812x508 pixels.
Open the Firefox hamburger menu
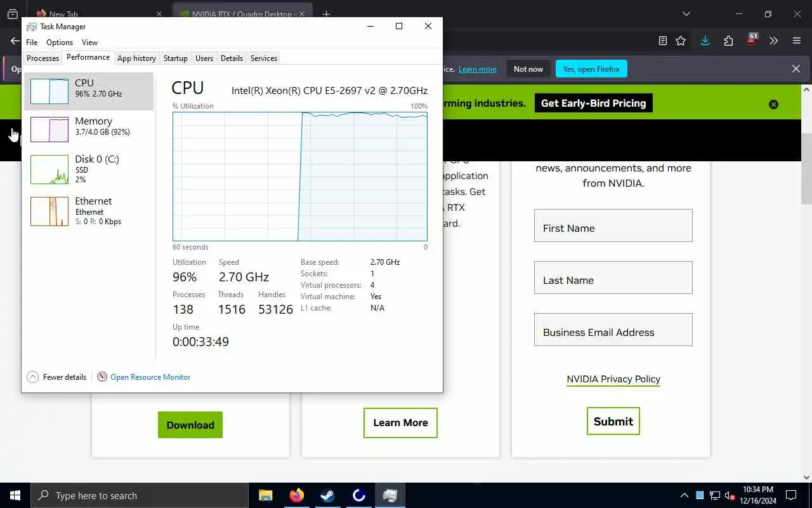(797, 41)
